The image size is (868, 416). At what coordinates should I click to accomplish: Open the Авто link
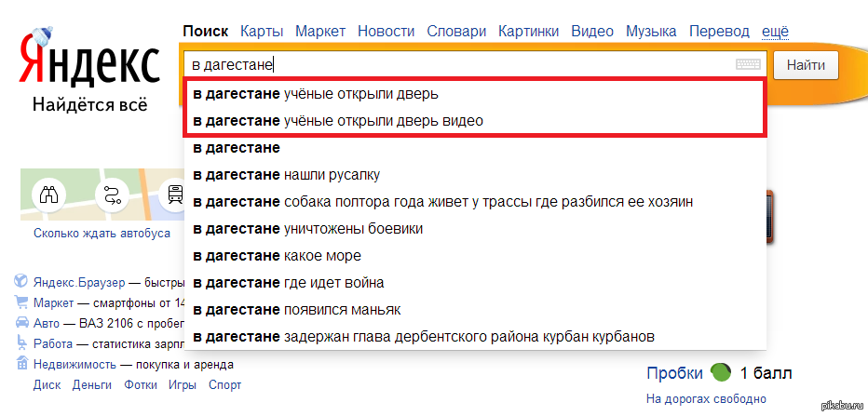click(x=47, y=324)
